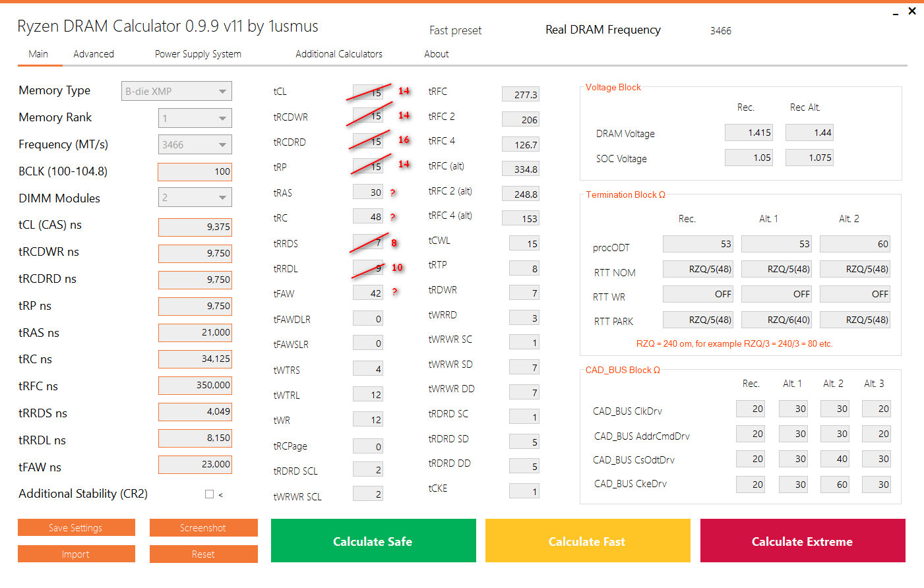Click the RTT PARK Alt. 1 value RZQ/6(40)
924x588 pixels.
pyautogui.click(x=777, y=320)
